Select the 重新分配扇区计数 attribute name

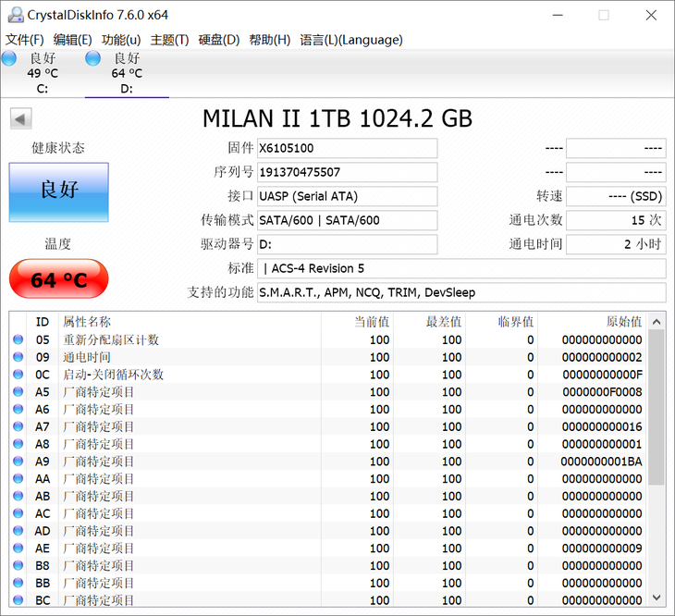111,339
